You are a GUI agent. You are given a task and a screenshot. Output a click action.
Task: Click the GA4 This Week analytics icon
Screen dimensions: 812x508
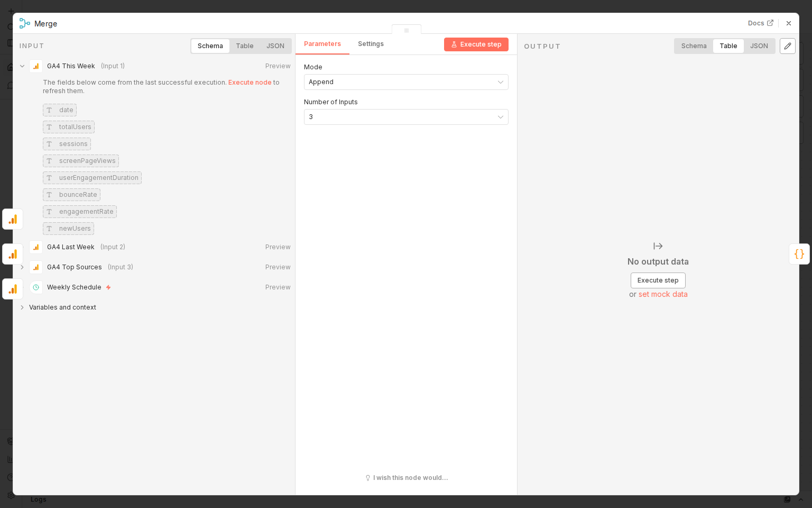[x=35, y=66]
